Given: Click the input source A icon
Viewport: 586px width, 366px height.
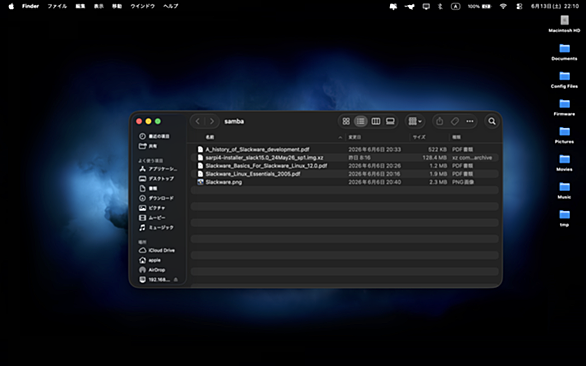Looking at the screenshot, I should click(x=456, y=6).
